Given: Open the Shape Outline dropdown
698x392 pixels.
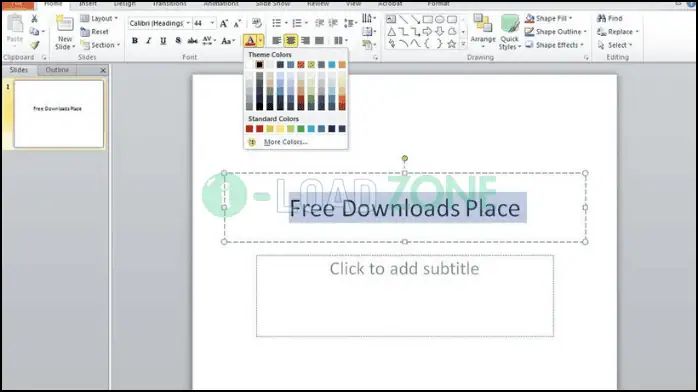Looking at the screenshot, I should 555,32.
